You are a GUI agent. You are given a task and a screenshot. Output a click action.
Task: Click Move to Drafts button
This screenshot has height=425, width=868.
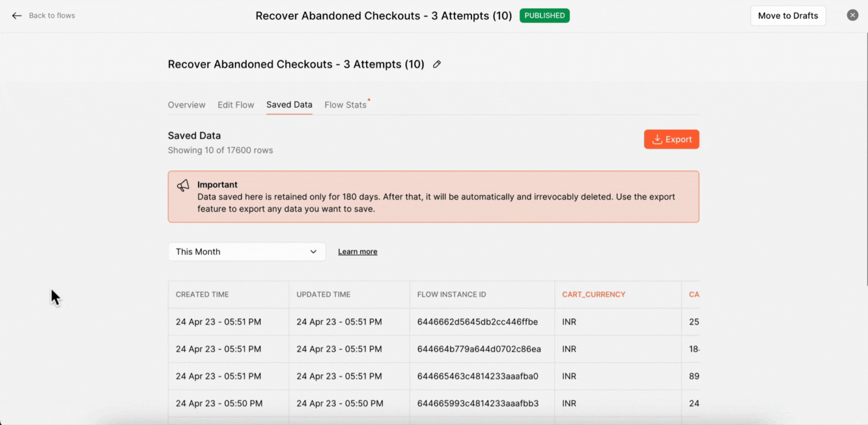pos(788,16)
